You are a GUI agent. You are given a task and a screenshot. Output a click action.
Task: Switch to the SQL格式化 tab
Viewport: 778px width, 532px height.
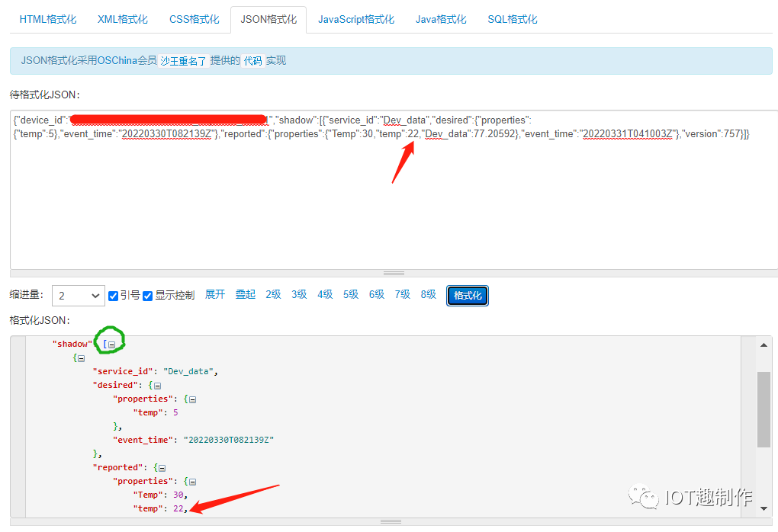click(x=512, y=19)
